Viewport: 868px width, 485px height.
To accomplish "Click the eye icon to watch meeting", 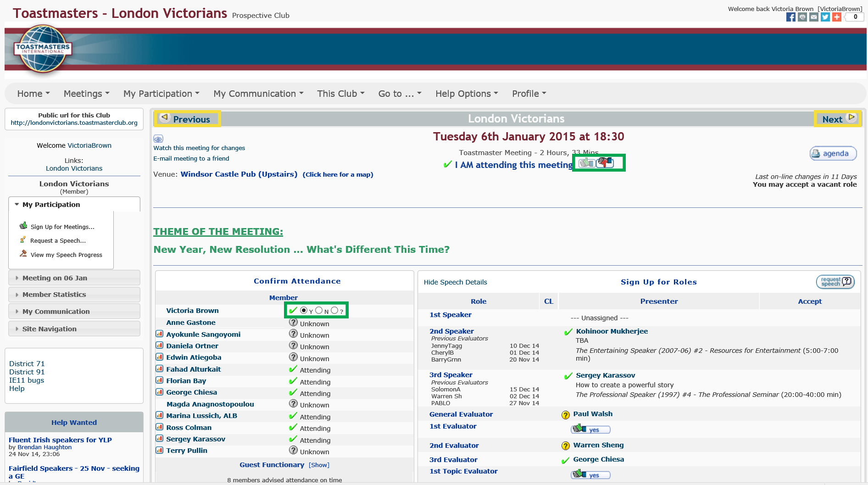I will (x=158, y=139).
